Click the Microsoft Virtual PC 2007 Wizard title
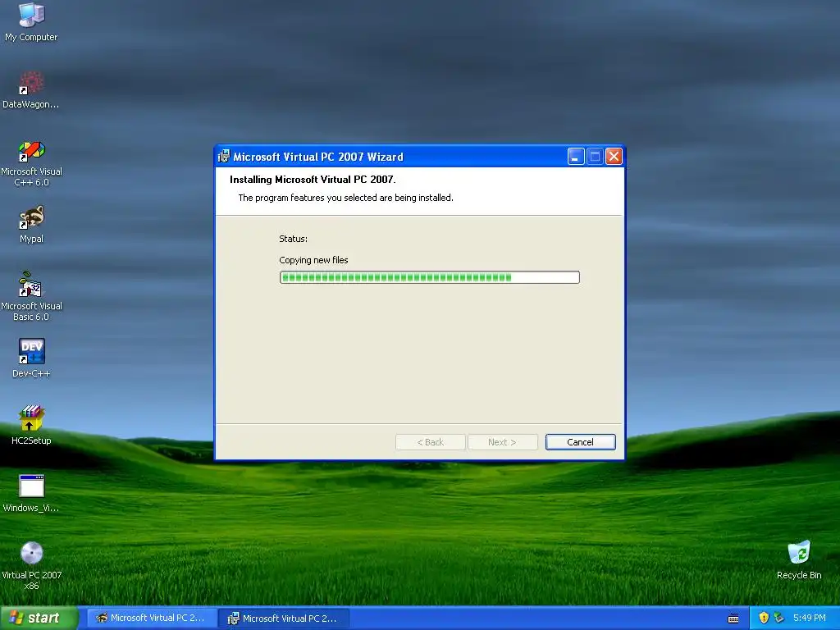840x630 pixels. click(318, 157)
